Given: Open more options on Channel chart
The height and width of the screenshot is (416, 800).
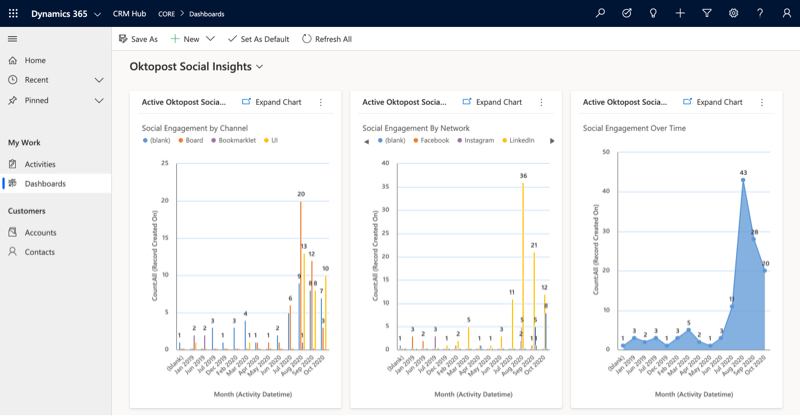Looking at the screenshot, I should pos(321,103).
